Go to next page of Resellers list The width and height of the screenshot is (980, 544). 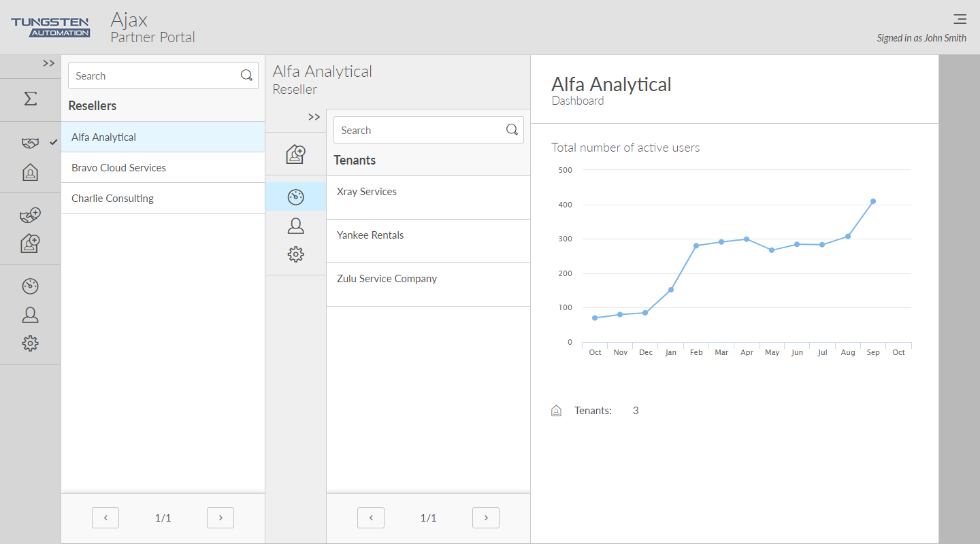coord(220,517)
